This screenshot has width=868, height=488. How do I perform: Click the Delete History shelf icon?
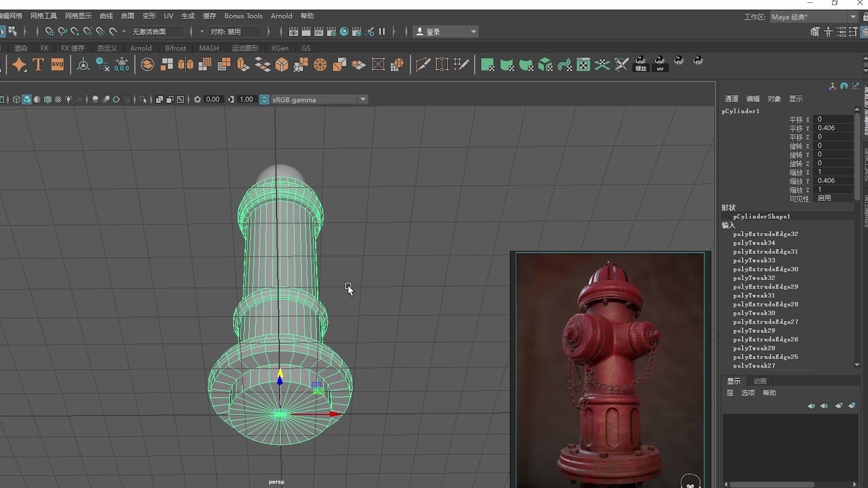(103, 65)
